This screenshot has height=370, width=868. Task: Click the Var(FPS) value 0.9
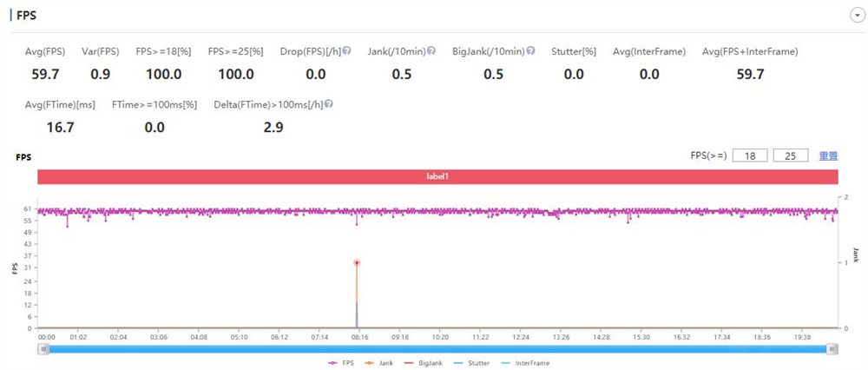(x=100, y=74)
